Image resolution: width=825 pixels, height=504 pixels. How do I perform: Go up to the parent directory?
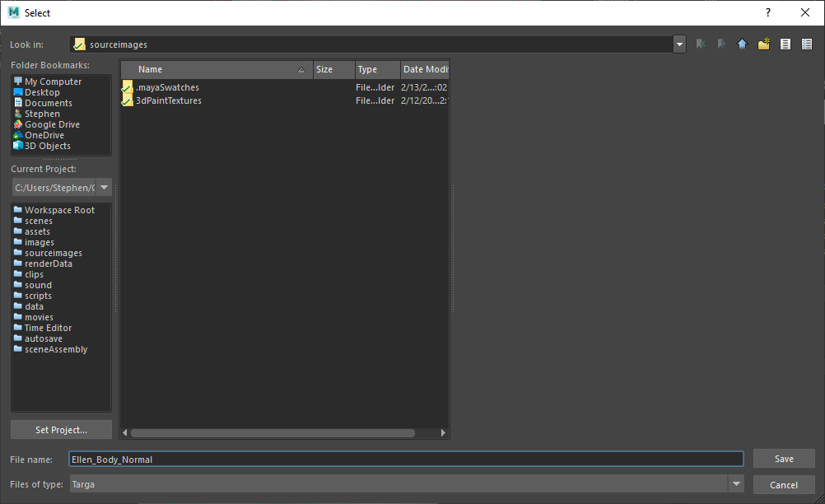742,44
